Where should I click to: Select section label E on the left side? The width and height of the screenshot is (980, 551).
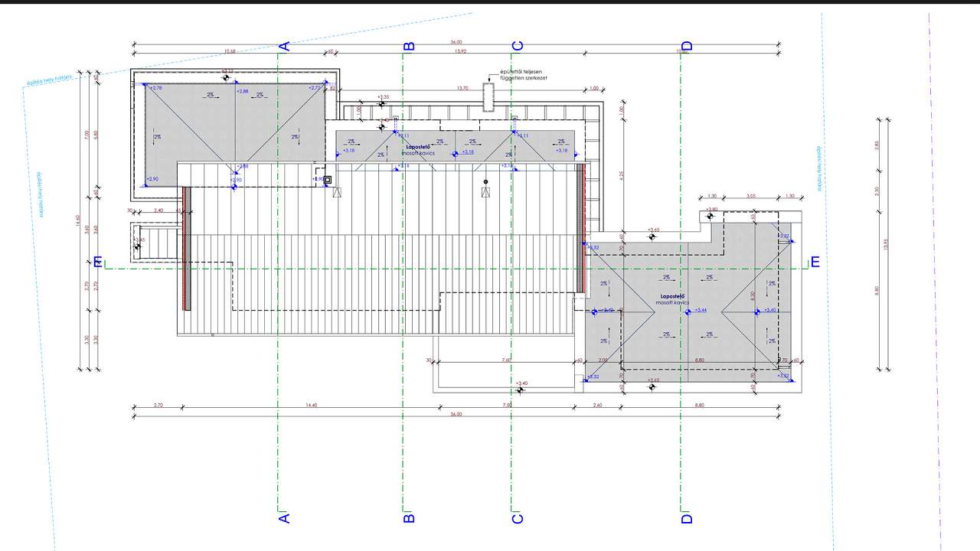point(98,262)
